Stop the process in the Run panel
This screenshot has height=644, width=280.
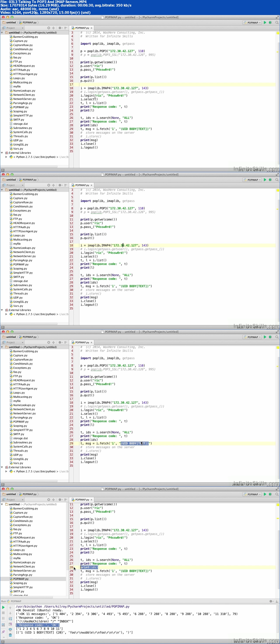click(3, 613)
